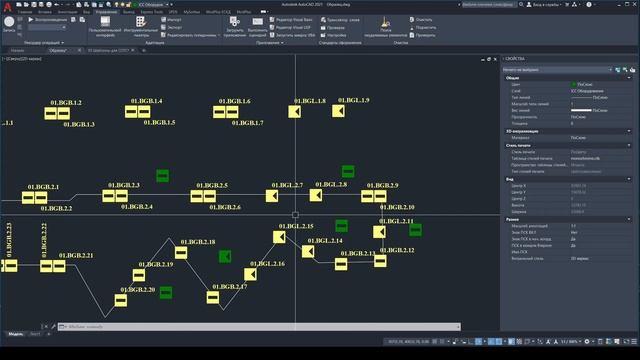Click viewport label controls at top left

pyautogui.click(x=22, y=59)
